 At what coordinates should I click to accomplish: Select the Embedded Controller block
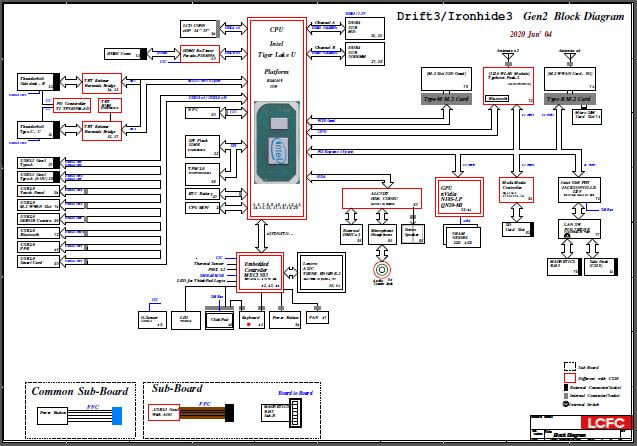(260, 269)
